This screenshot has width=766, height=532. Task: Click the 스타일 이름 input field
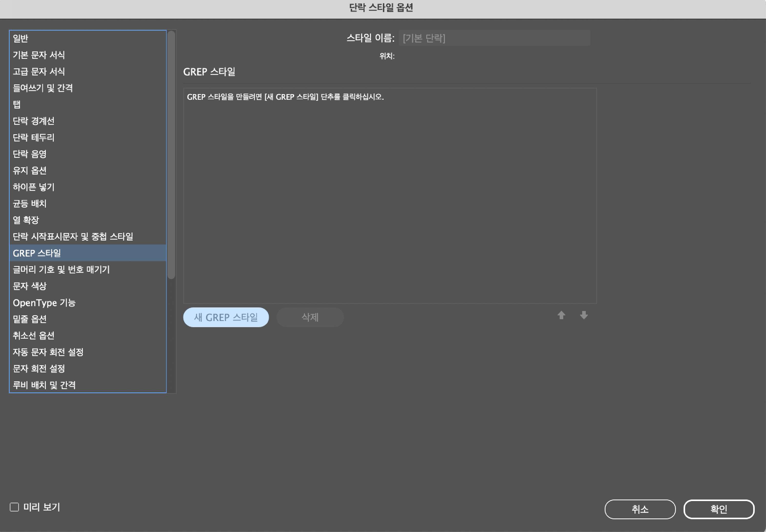[494, 38]
